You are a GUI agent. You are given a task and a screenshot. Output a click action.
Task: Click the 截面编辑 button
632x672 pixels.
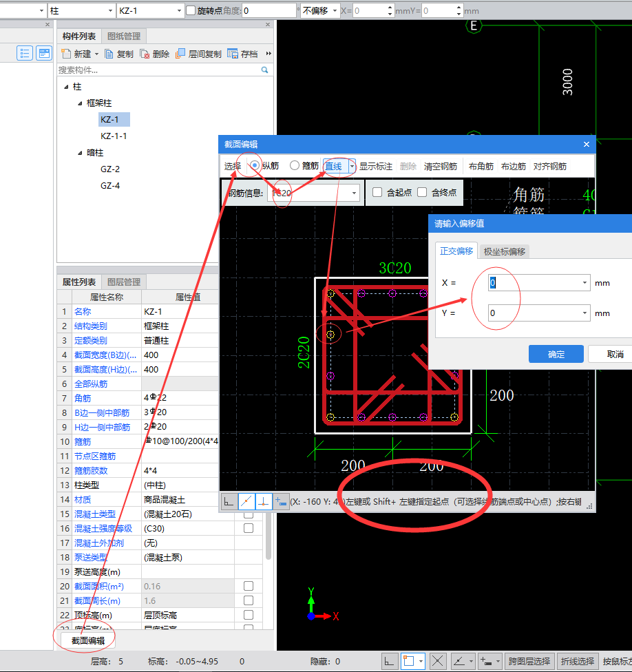click(x=88, y=641)
